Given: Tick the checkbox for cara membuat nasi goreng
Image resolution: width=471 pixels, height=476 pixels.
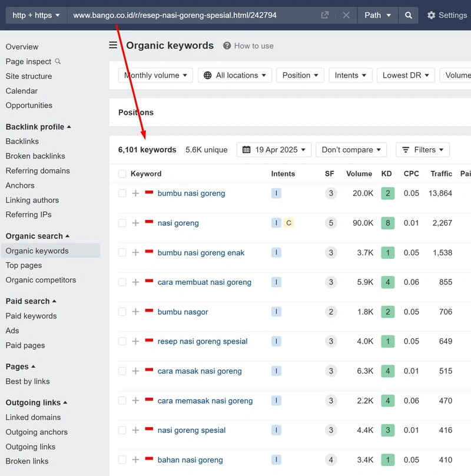Looking at the screenshot, I should pos(122,282).
